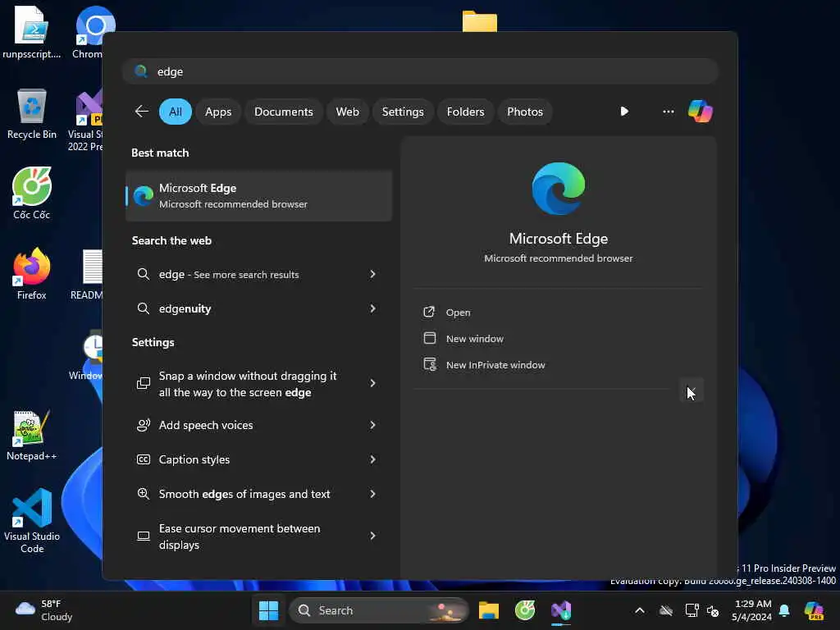Click the folder icon on the desktop

pyautogui.click(x=479, y=21)
